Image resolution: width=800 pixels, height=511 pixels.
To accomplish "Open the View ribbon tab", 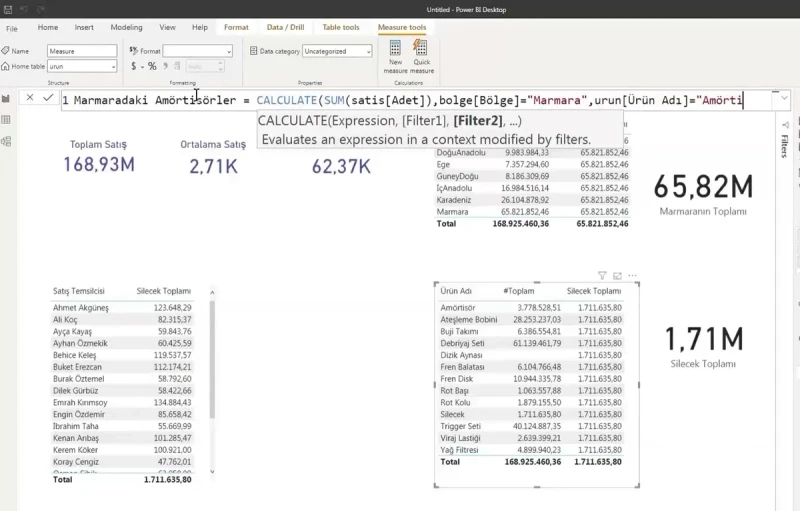I will click(x=167, y=28).
